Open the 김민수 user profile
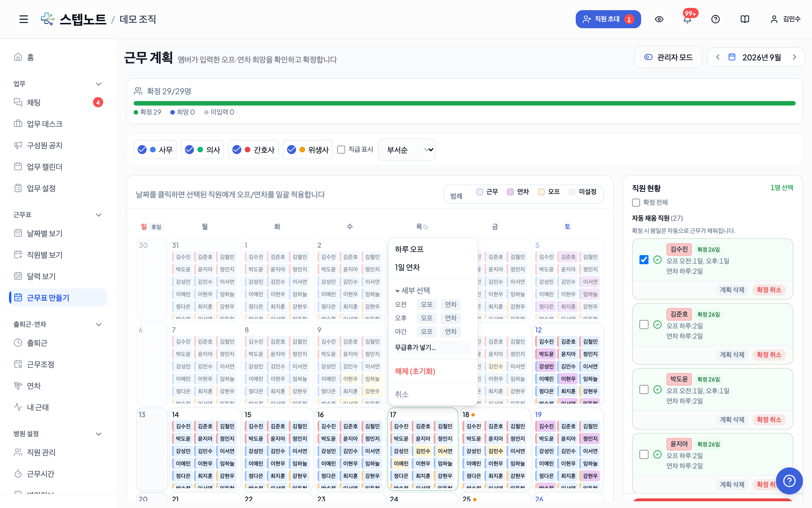This screenshot has width=812, height=508. tap(785, 19)
